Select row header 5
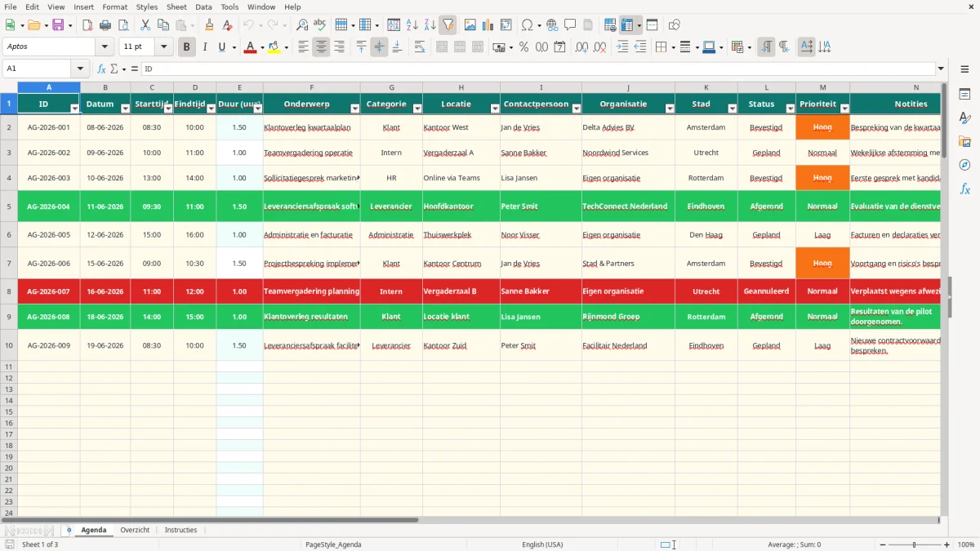Viewport: 980px width, 551px height. pyautogui.click(x=9, y=207)
